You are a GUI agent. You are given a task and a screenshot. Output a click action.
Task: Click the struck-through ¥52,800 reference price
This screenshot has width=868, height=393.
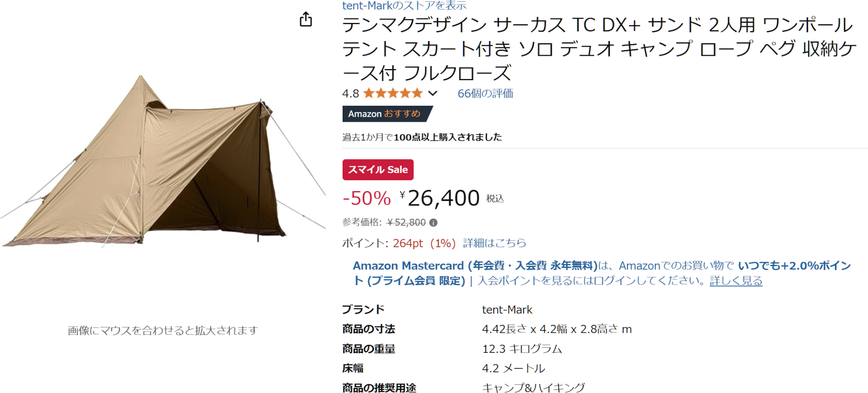tap(406, 223)
